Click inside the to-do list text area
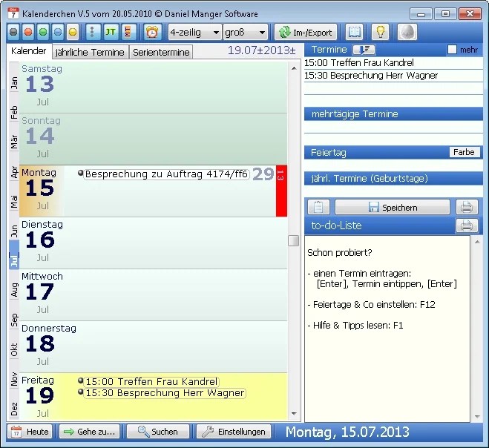489x448 pixels. pos(387,329)
